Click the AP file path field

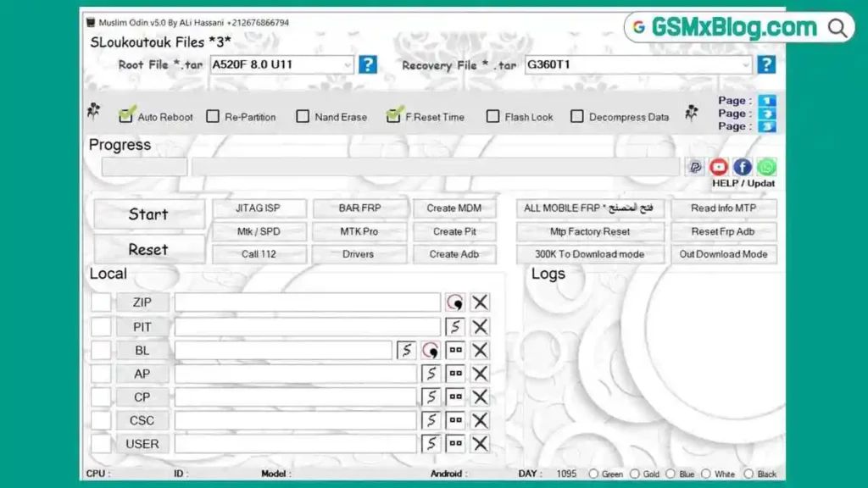295,374
